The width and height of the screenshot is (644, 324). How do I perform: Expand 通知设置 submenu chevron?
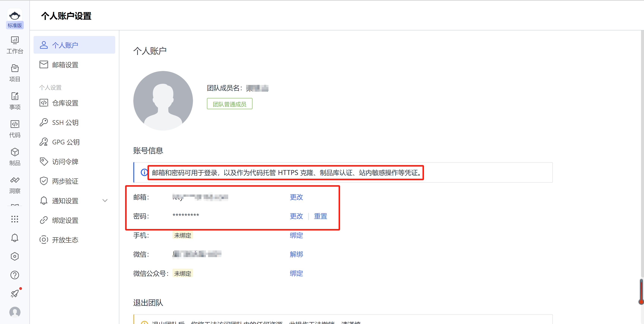click(x=105, y=201)
